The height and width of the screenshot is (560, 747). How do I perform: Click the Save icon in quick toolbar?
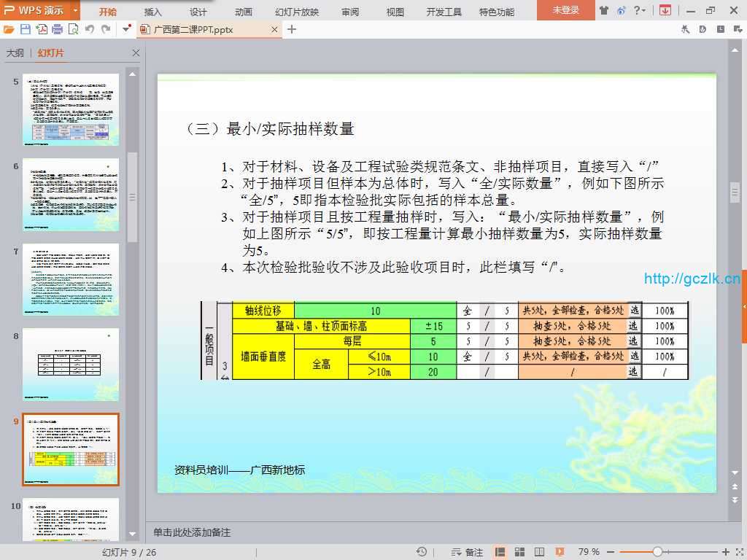point(26,29)
